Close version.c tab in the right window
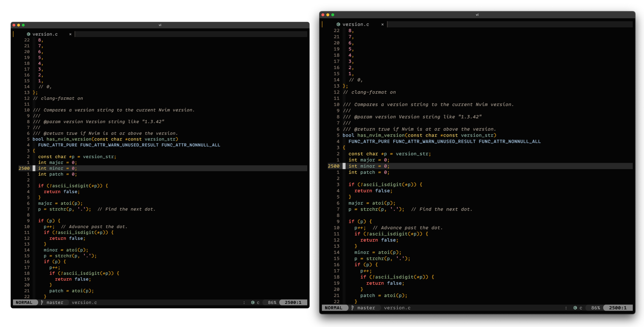Screen dimensions: 644x327 click(x=382, y=24)
